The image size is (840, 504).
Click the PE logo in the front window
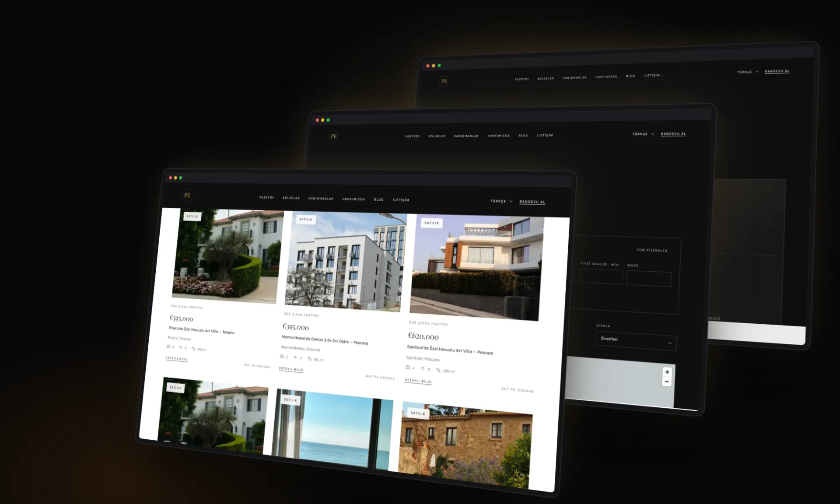[187, 195]
